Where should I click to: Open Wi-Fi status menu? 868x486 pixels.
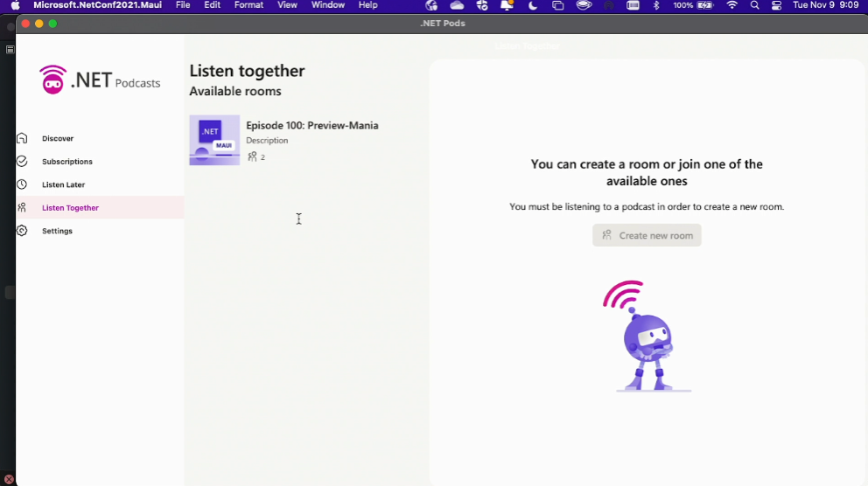(x=731, y=5)
